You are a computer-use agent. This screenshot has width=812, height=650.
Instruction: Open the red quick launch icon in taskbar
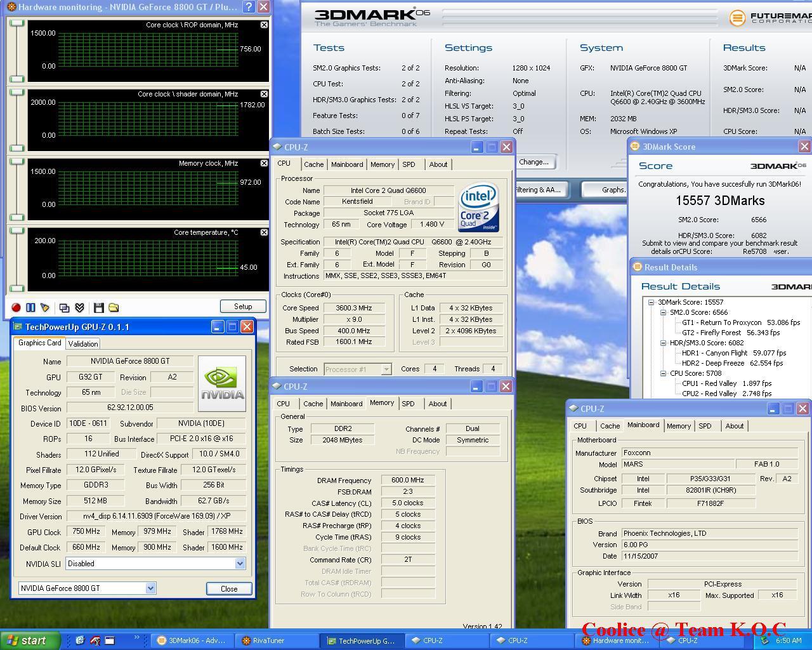[95, 640]
